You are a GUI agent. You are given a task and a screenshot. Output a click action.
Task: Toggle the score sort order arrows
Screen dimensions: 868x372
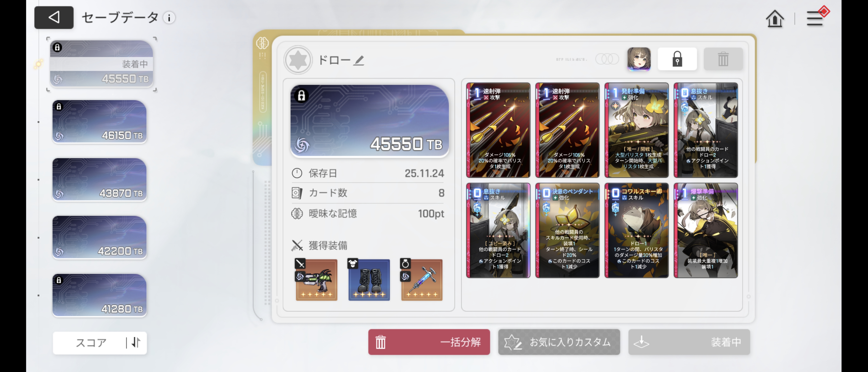pyautogui.click(x=136, y=342)
